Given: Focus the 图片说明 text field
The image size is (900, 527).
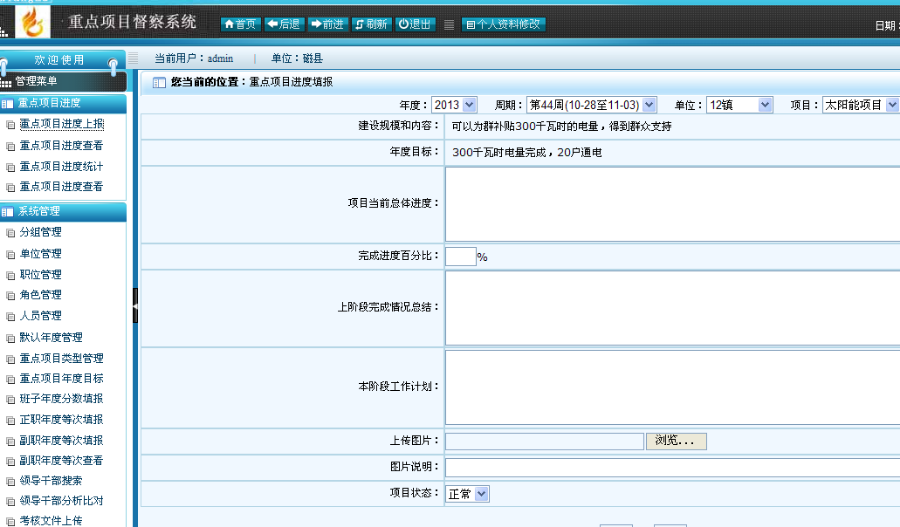Looking at the screenshot, I should (x=670, y=467).
